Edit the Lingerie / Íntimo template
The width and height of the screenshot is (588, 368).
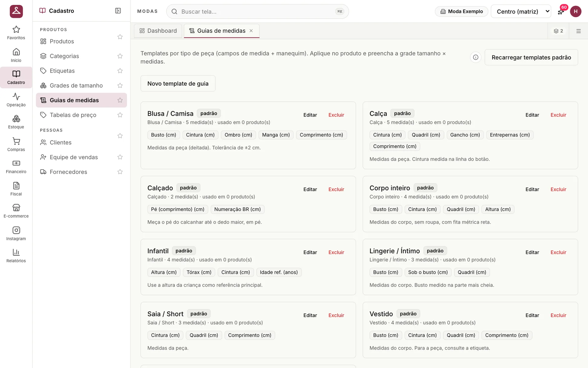pyautogui.click(x=532, y=252)
